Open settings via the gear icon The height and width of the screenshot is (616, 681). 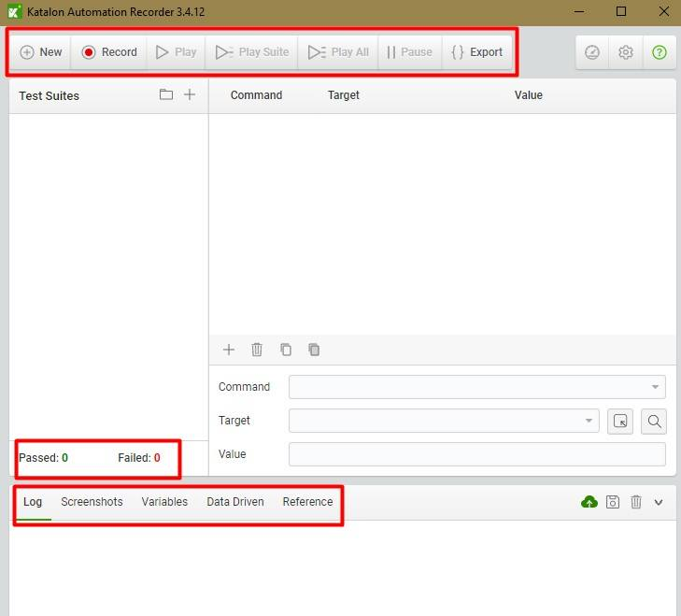626,52
